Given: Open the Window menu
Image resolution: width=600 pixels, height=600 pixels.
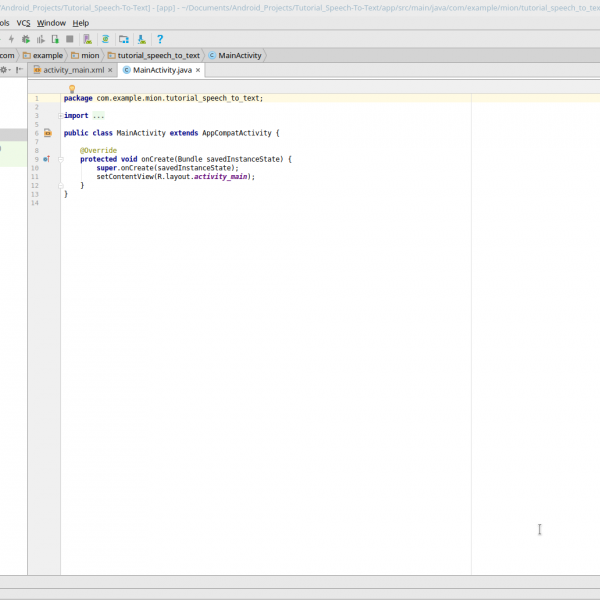Looking at the screenshot, I should click(x=51, y=23).
